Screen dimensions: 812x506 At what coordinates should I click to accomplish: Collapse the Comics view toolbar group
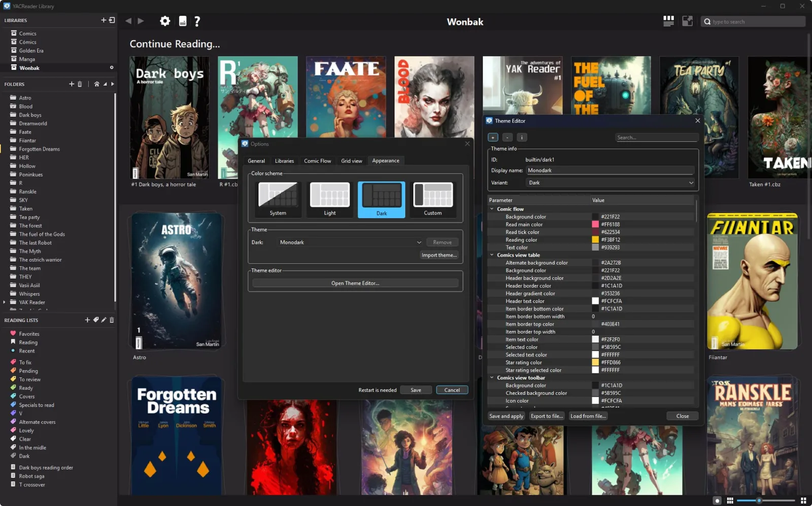(x=492, y=378)
